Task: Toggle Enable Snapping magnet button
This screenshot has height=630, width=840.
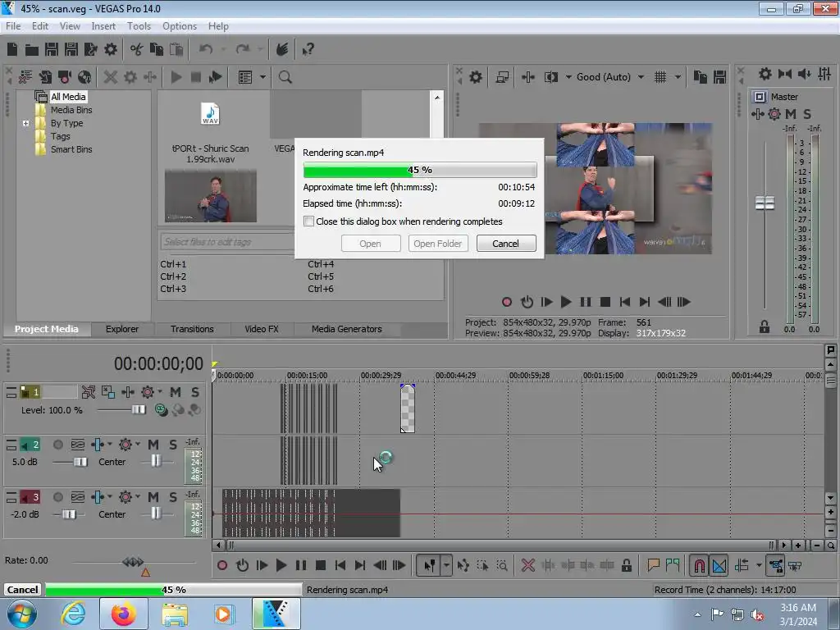Action: tap(699, 565)
